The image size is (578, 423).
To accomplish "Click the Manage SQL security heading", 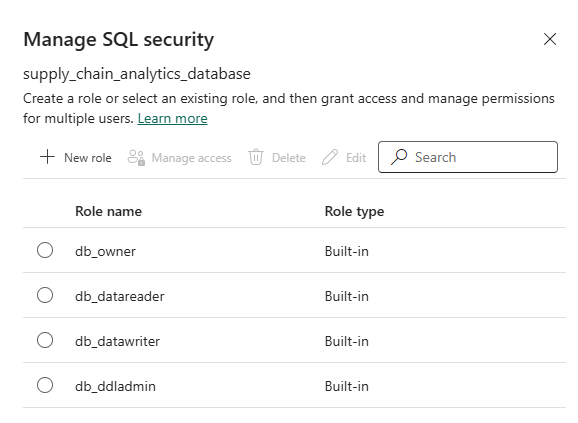I will (x=118, y=39).
